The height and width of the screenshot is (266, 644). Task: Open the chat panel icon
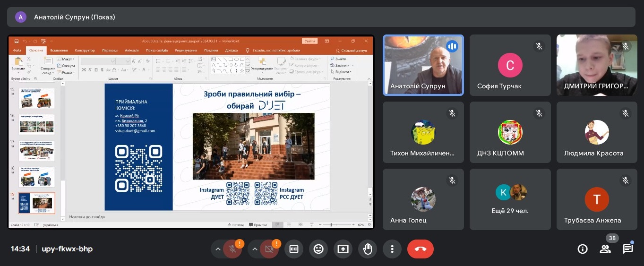627,249
